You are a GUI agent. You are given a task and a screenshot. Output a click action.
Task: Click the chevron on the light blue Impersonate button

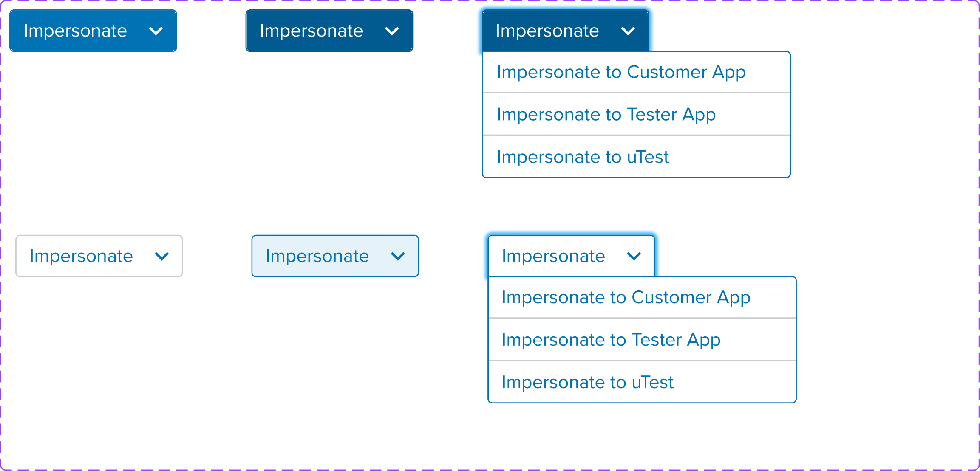click(x=398, y=256)
